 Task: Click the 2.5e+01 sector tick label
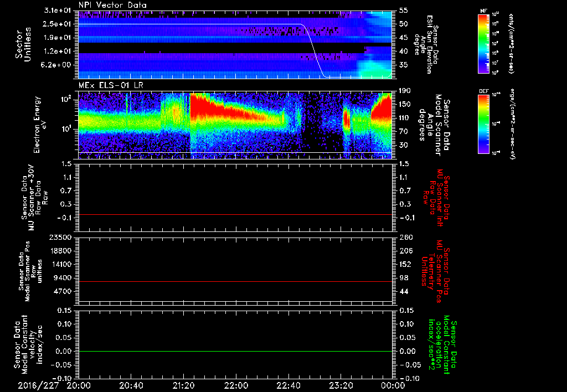[56, 24]
